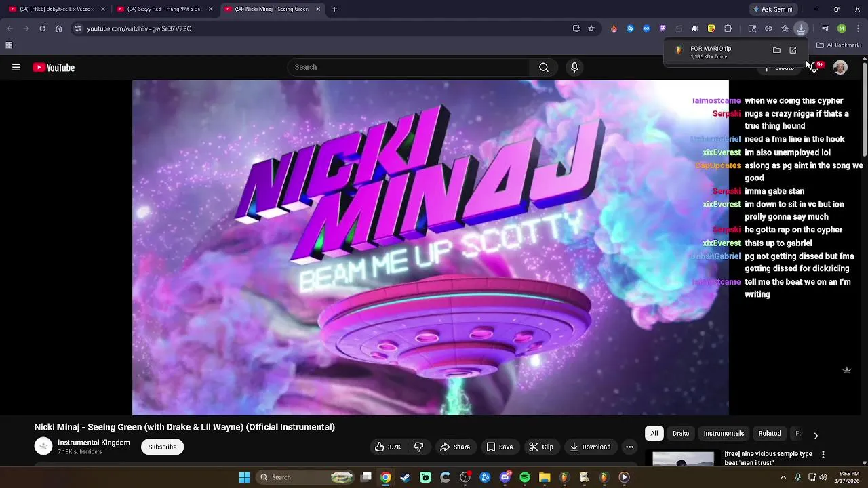
Task: Open FOR MARIO.flp in new window icon
Action: pyautogui.click(x=793, y=50)
